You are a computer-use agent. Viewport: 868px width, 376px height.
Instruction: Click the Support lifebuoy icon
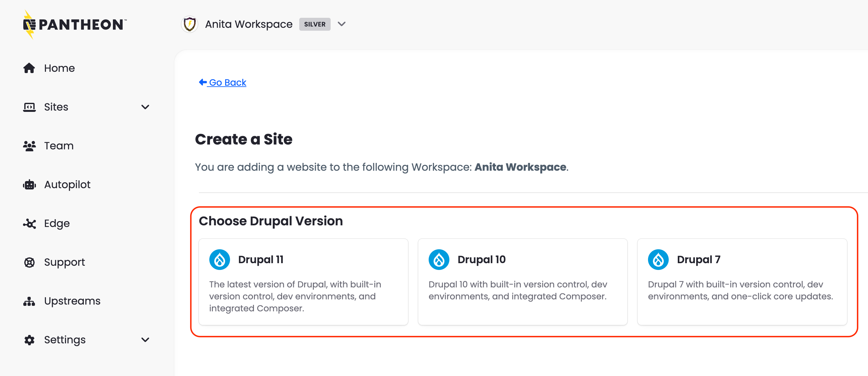30,262
